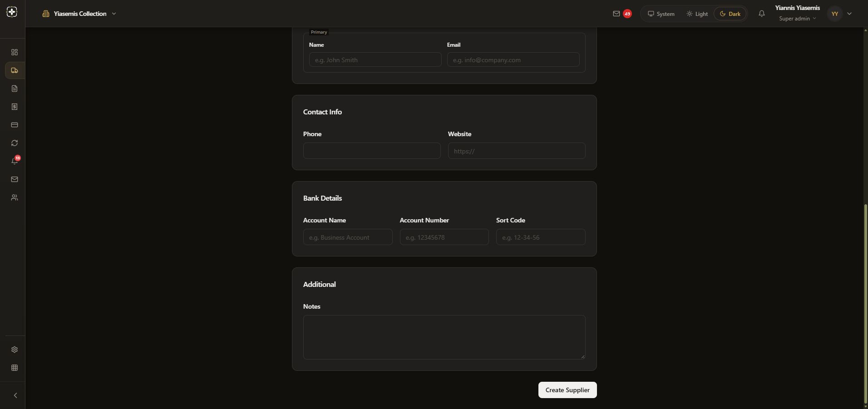Click inside the Notes text area
This screenshot has width=868, height=409.
(x=444, y=337)
